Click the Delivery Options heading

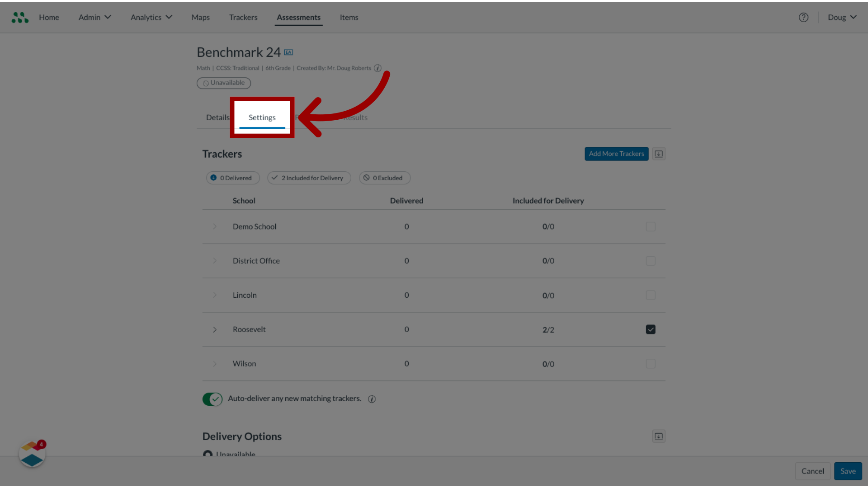(x=242, y=436)
